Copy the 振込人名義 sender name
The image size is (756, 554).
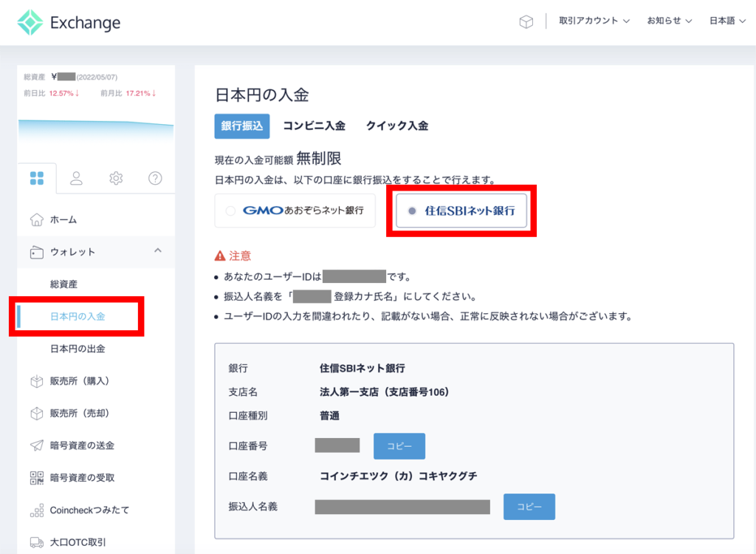point(529,507)
